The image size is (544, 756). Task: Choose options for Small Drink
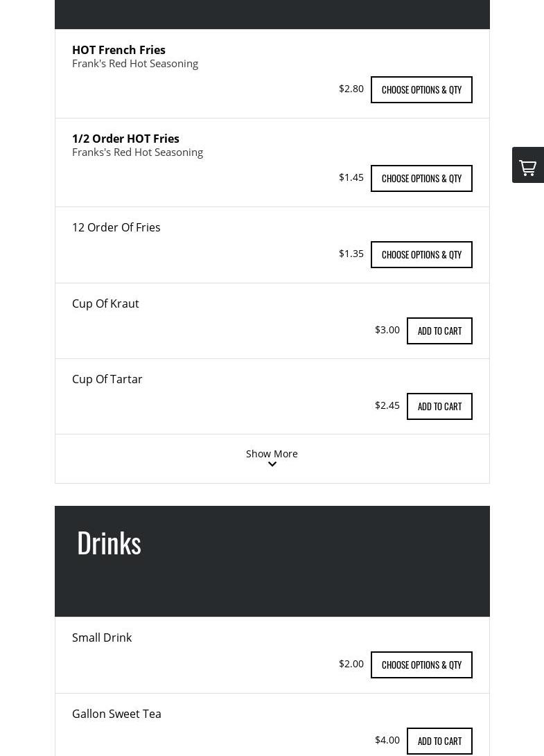point(421,665)
